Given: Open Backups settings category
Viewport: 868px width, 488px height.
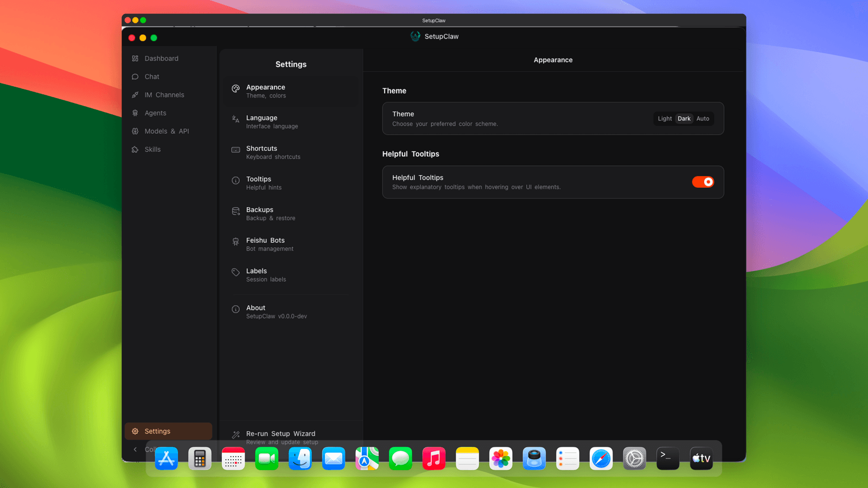Looking at the screenshot, I should [x=291, y=214].
